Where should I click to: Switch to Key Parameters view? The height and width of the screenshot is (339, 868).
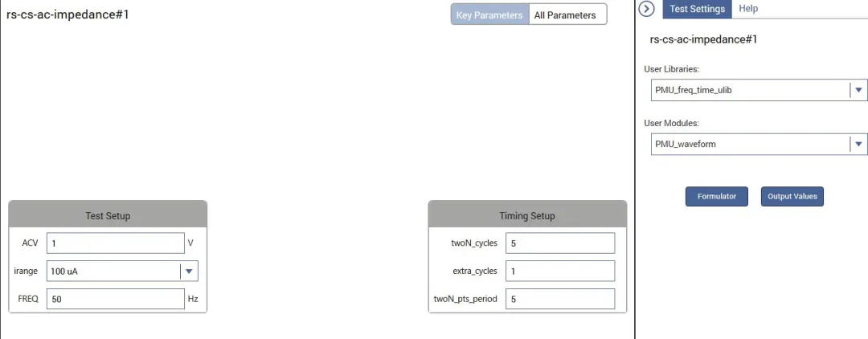point(489,15)
